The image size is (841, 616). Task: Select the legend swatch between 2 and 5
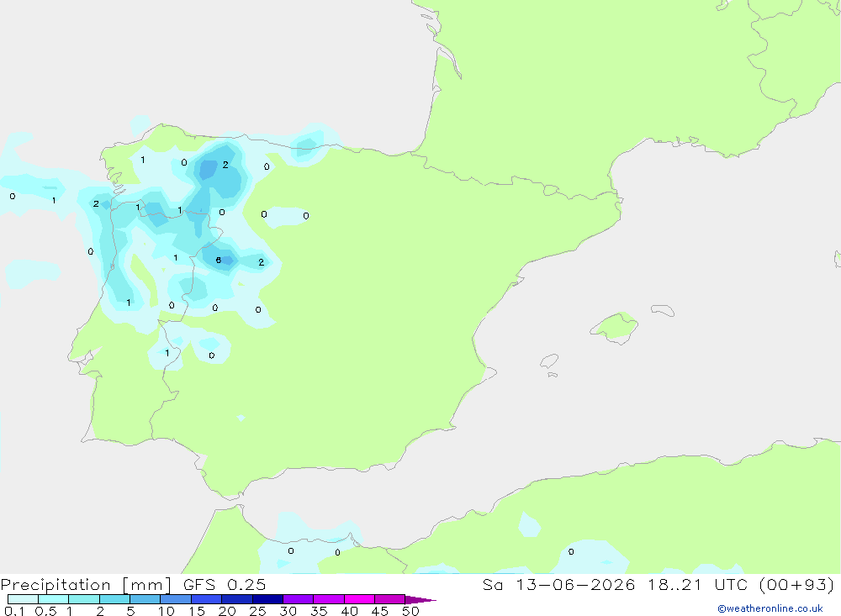pyautogui.click(x=114, y=599)
